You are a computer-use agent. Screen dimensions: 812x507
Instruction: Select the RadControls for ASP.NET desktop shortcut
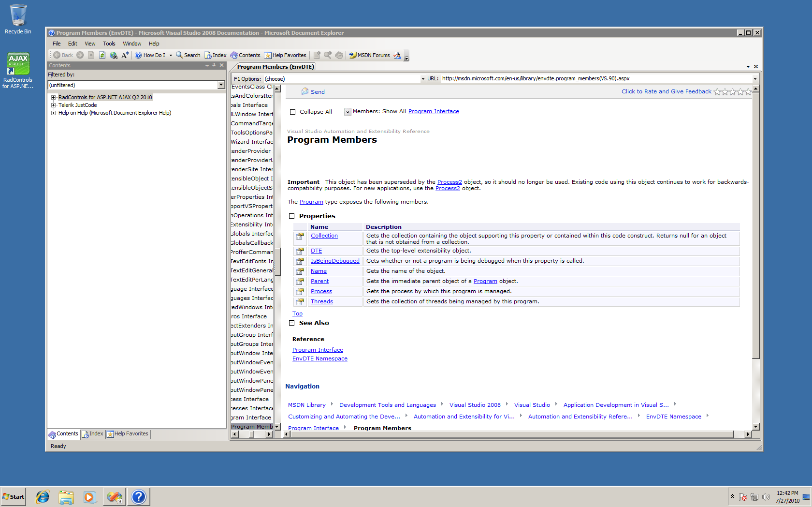coord(18,71)
